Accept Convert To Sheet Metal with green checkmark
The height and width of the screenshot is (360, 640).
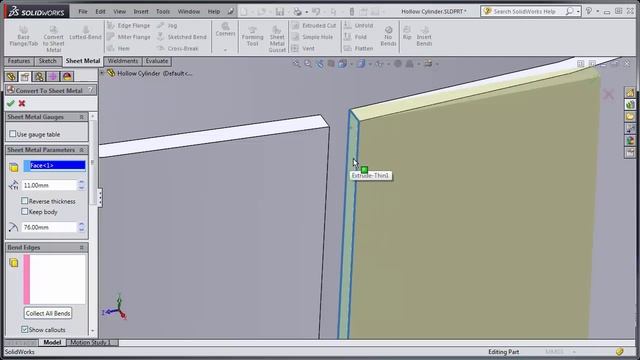click(x=11, y=104)
